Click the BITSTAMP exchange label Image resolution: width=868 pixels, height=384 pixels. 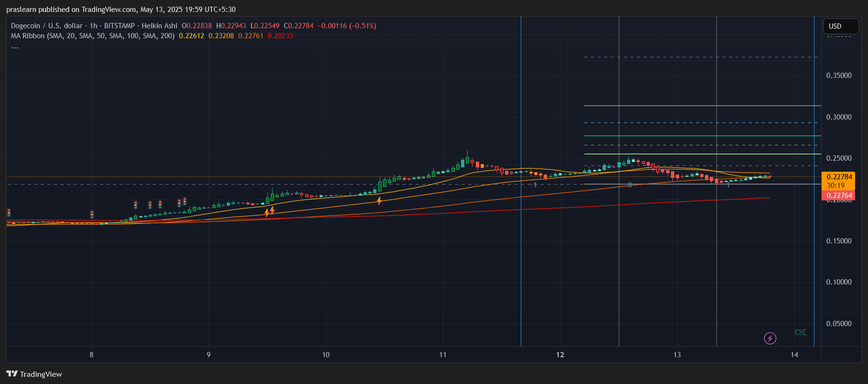pyautogui.click(x=120, y=26)
